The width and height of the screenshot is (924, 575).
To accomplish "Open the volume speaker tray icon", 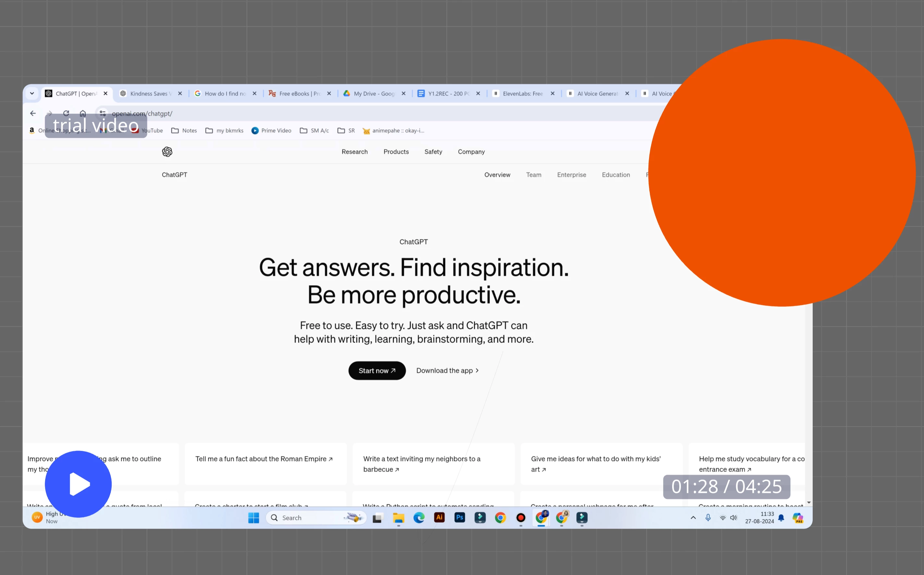I will coord(733,518).
